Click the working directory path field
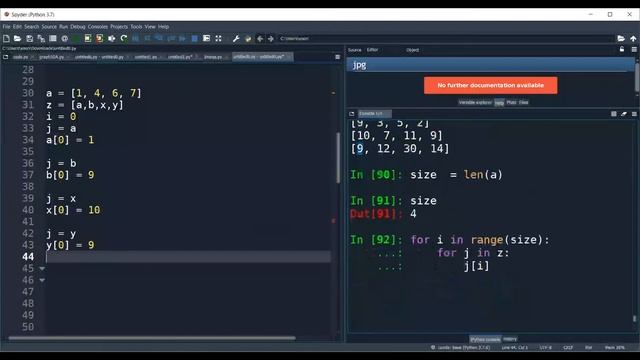Viewport: 640px width, 360px height. point(446,38)
